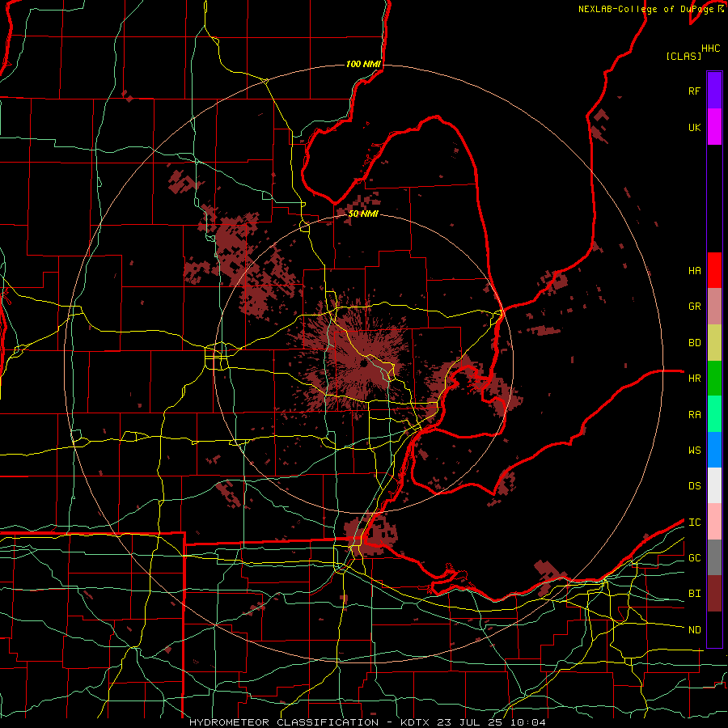
Task: Click the UK legend label
Action: click(x=694, y=127)
